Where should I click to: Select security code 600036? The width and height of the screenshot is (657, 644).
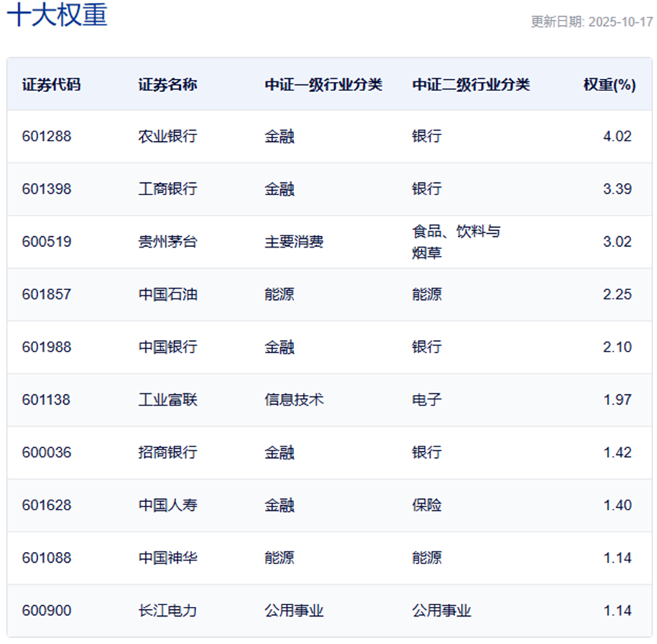tap(46, 453)
